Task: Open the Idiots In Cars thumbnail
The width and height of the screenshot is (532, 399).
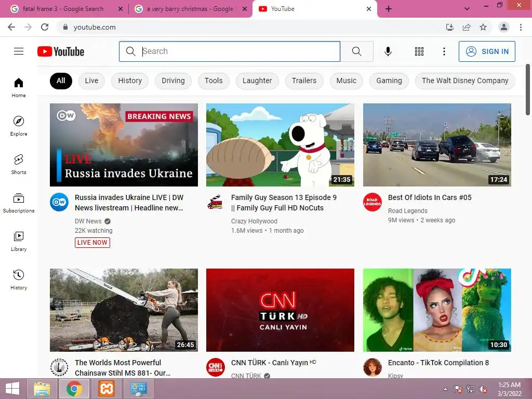Action: pos(437,145)
